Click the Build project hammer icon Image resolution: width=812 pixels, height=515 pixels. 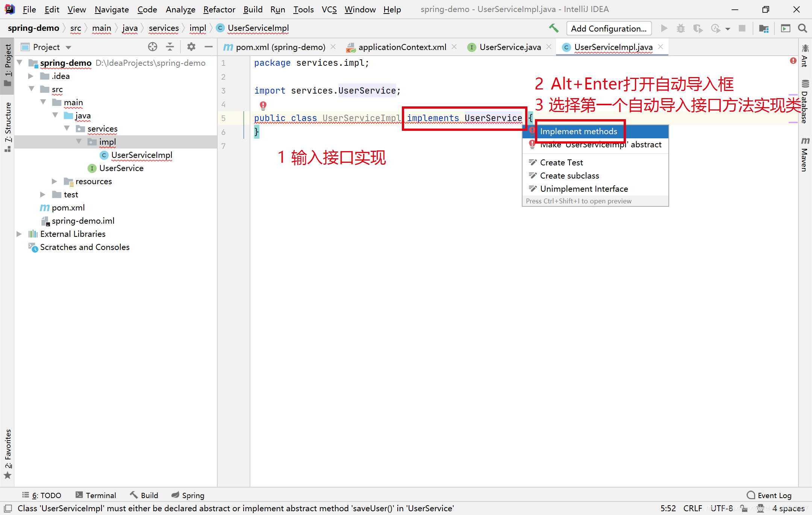click(x=553, y=28)
